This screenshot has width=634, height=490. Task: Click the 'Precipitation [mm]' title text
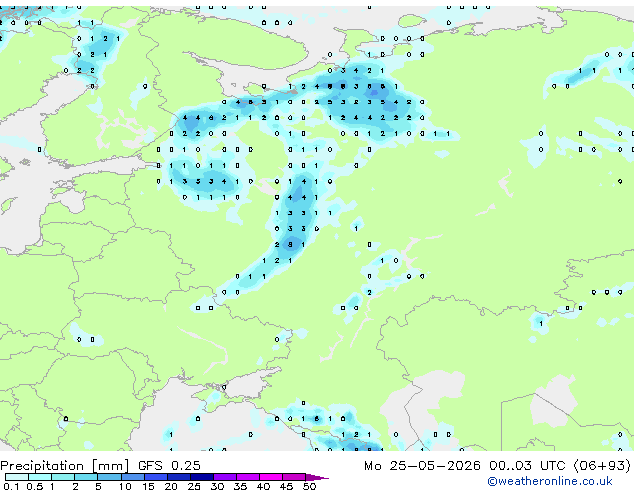pos(65,466)
